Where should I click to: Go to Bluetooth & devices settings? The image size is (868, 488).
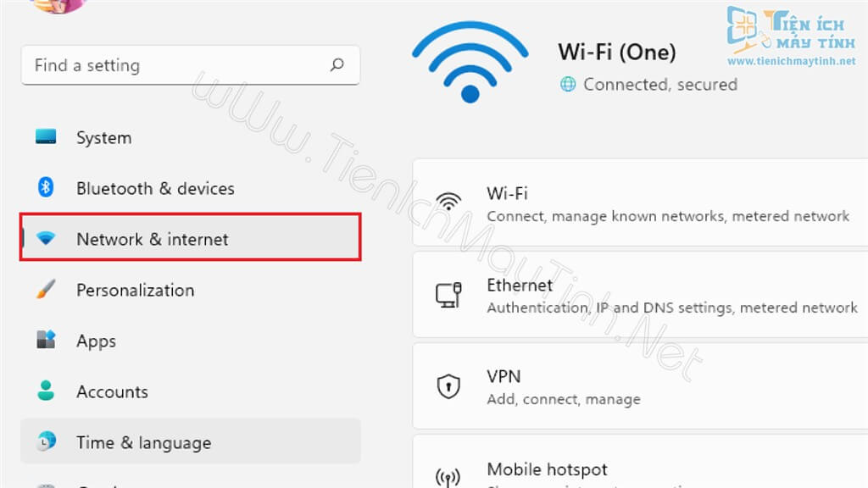pyautogui.click(x=155, y=188)
